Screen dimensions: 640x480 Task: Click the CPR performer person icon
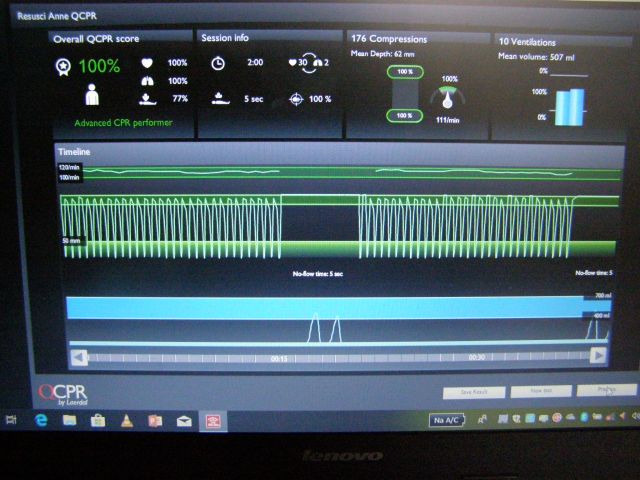point(92,97)
